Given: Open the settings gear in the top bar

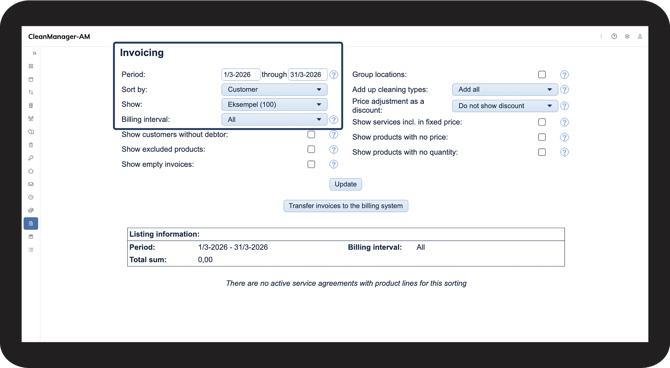Looking at the screenshot, I should [x=627, y=36].
